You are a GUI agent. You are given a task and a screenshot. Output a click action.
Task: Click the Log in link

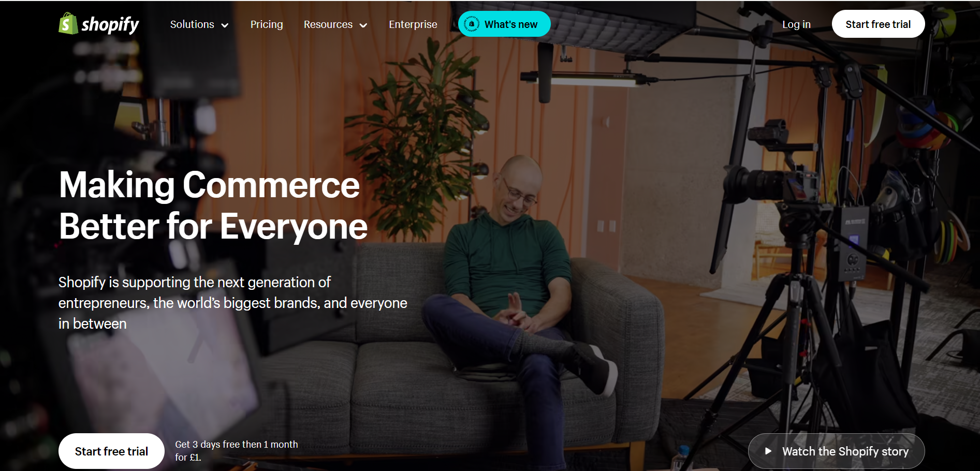(796, 24)
